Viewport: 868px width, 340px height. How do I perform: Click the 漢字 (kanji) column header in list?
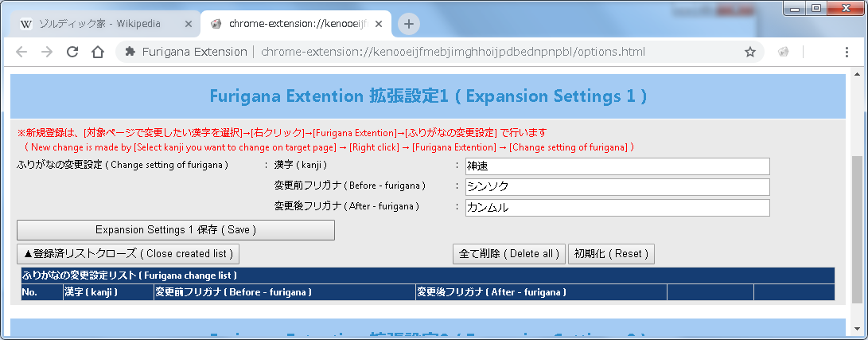[108, 292]
